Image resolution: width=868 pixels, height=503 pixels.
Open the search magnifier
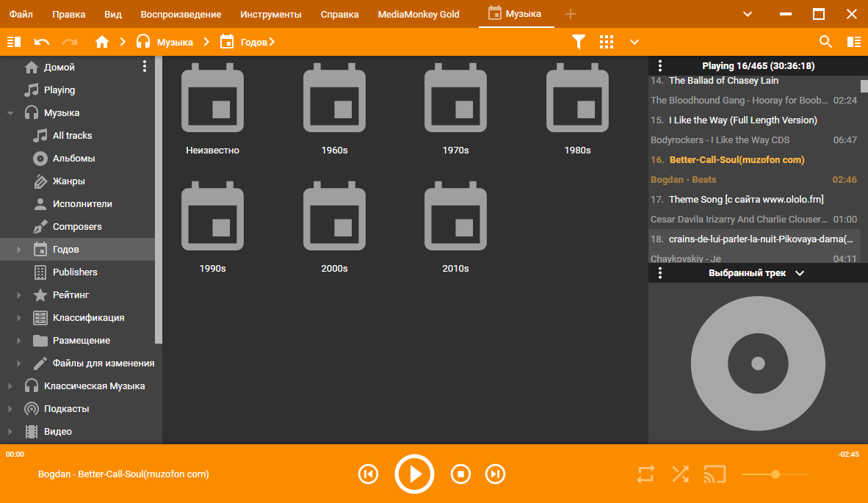pyautogui.click(x=825, y=42)
